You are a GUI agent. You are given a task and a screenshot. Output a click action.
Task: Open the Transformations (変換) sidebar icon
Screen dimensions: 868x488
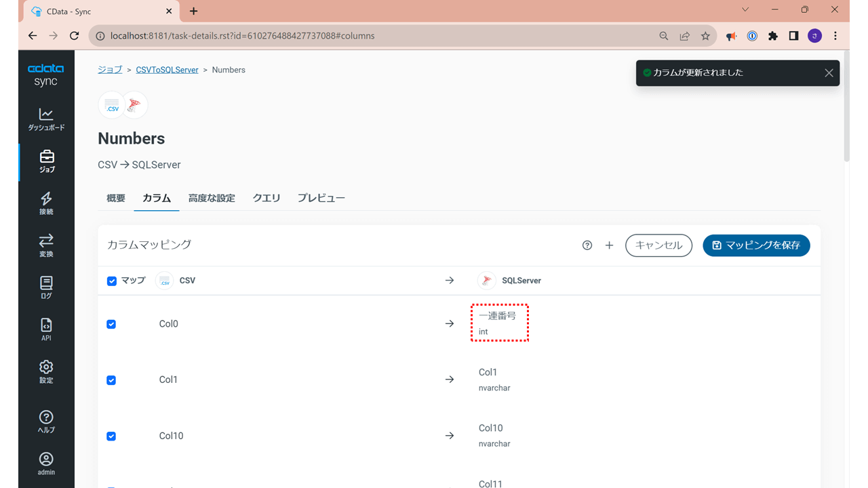click(x=46, y=245)
